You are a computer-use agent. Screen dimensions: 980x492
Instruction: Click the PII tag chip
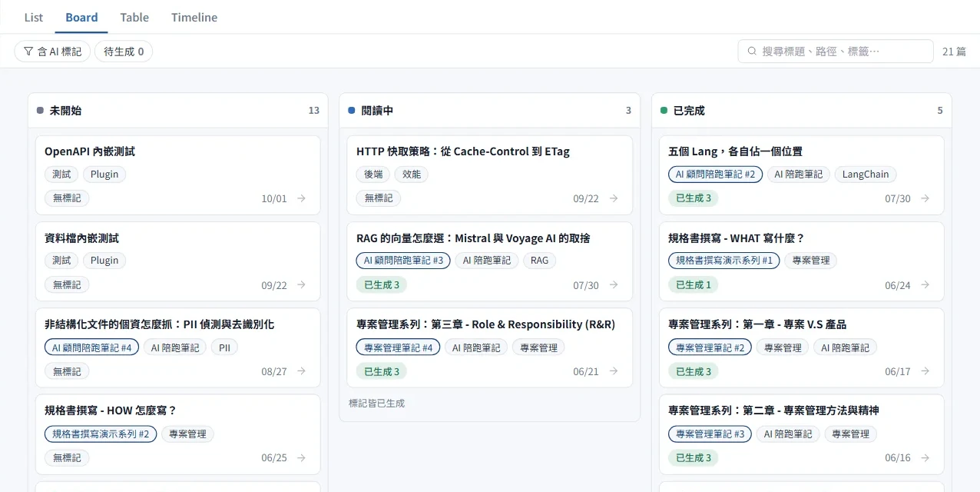click(224, 347)
